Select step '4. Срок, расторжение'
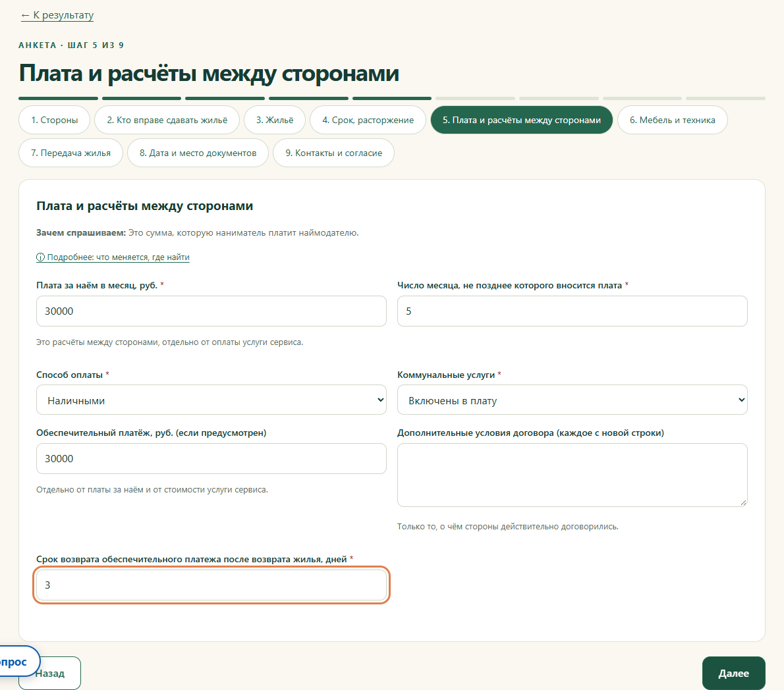The width and height of the screenshot is (784, 690). click(x=368, y=120)
